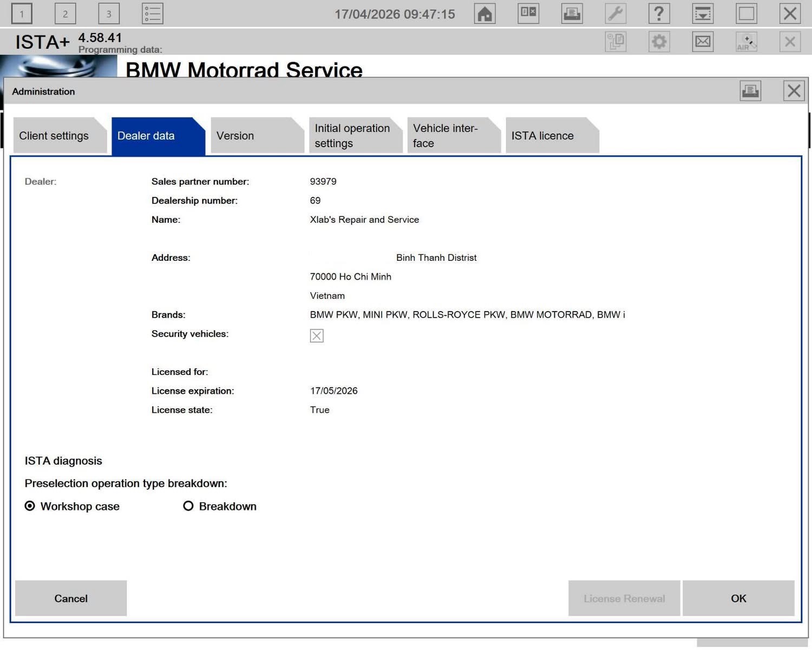
Task: Select the Workshop case radio button
Action: (x=30, y=506)
